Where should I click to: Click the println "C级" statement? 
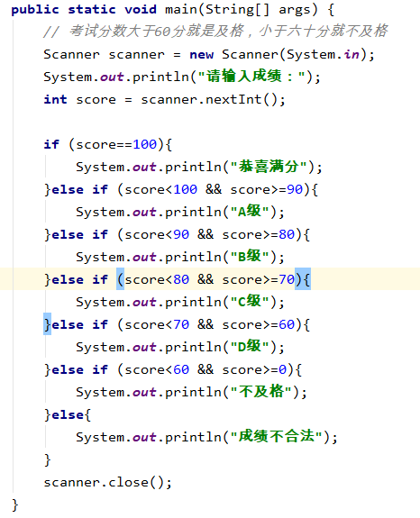[180, 302]
